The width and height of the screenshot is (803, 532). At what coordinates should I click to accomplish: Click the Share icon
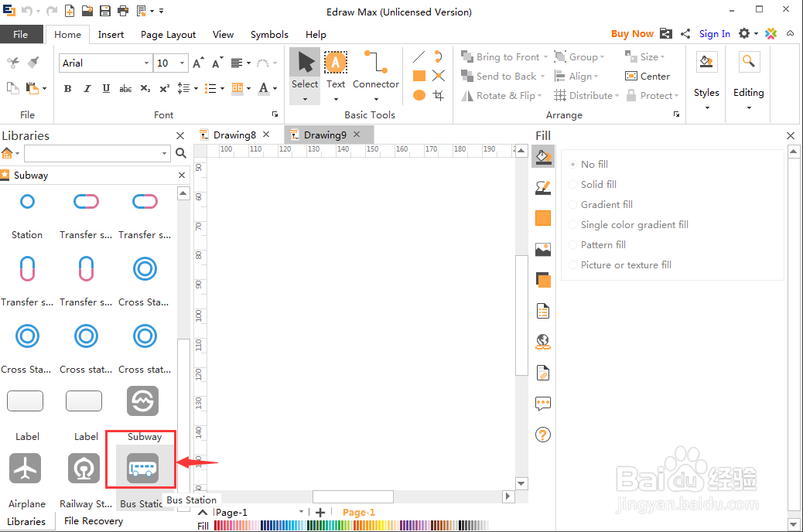click(685, 34)
